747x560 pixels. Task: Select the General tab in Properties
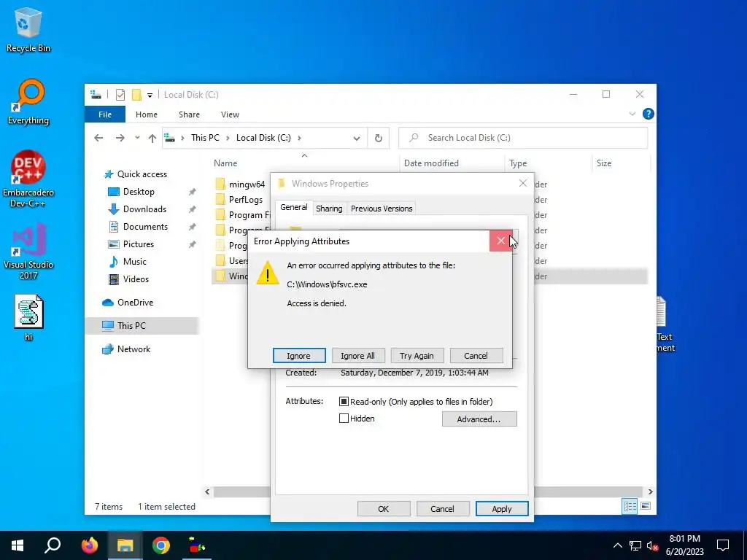(x=294, y=207)
